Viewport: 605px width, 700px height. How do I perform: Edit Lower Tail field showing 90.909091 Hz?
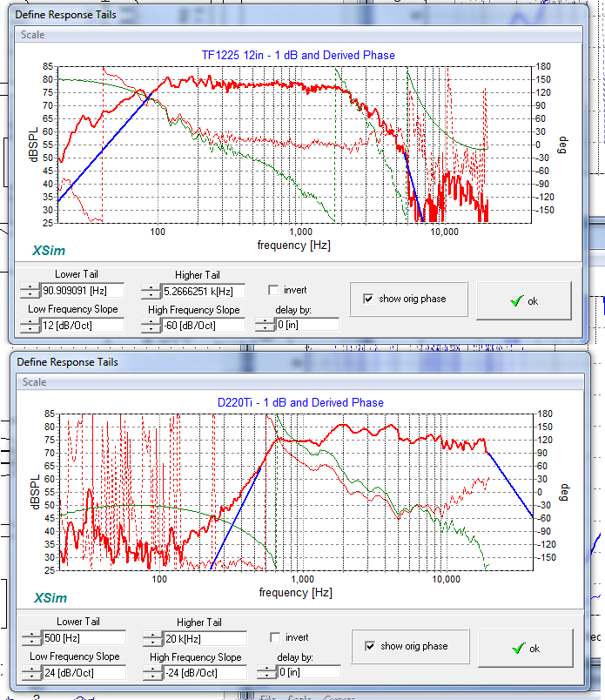82,291
